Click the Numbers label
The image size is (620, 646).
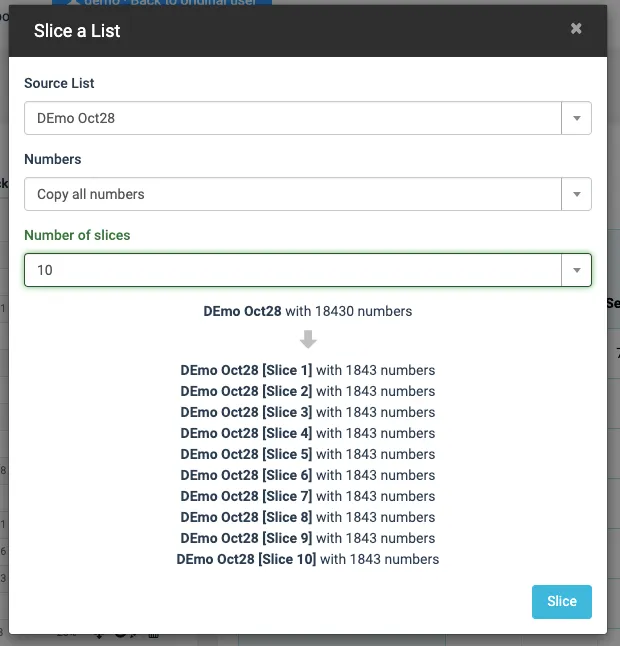53,159
